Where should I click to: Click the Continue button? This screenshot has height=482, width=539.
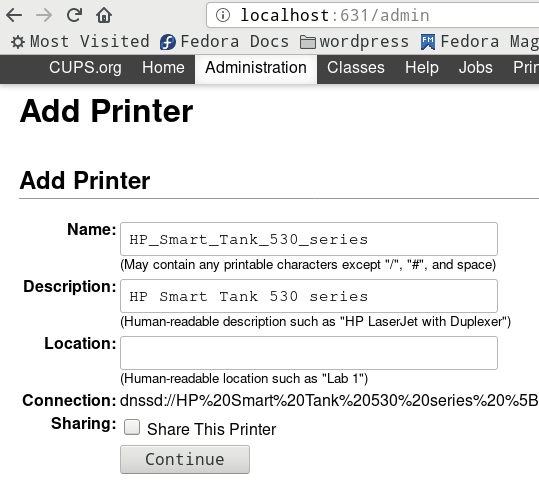pyautogui.click(x=185, y=459)
